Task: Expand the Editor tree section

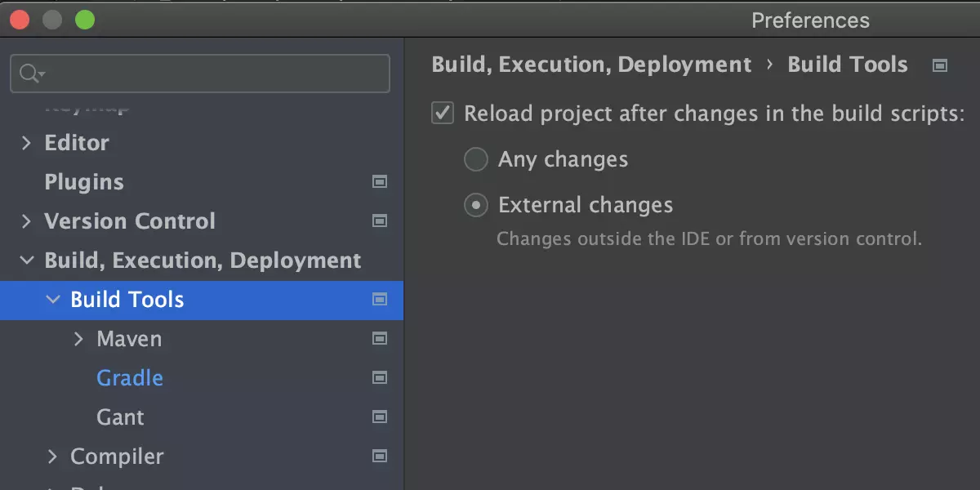Action: point(25,142)
